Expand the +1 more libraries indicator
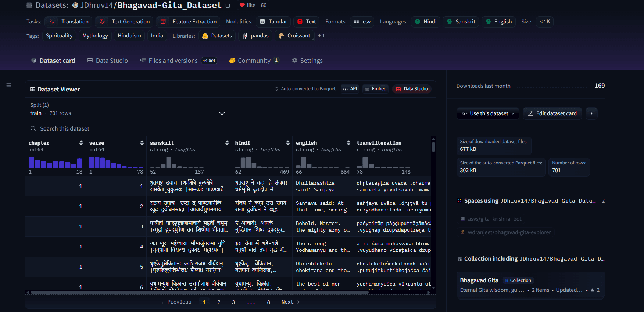 click(x=321, y=36)
